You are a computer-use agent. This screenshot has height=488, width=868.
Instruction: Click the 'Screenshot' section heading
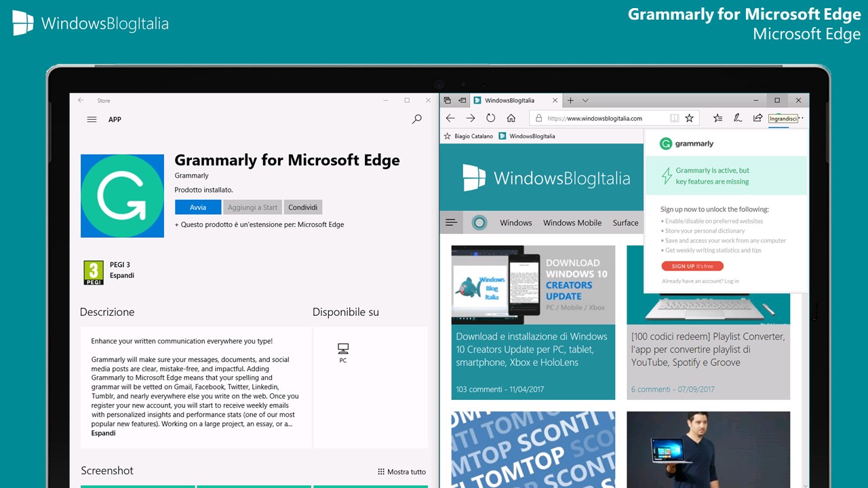[107, 470]
